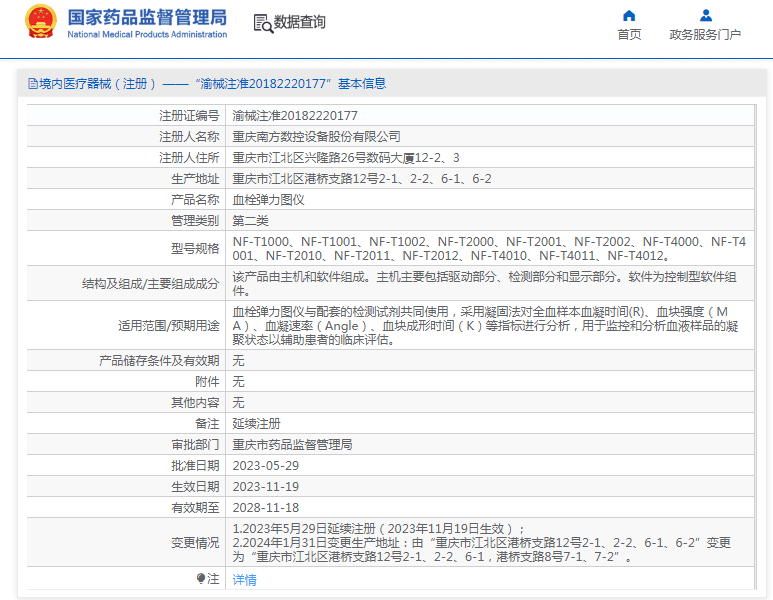773x600 pixels.
Task: Click the 生产地址 row label
Action: pos(195,179)
